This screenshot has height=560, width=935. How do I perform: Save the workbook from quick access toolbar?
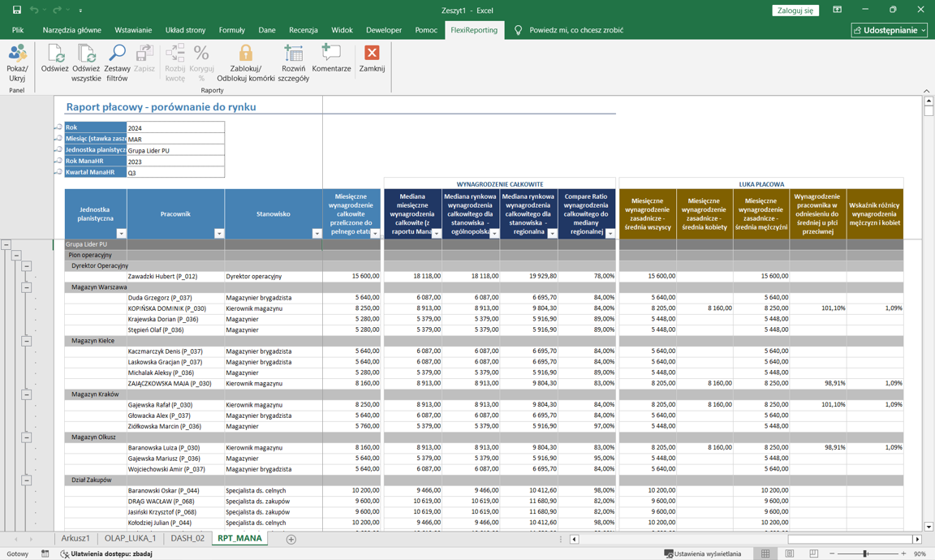[x=16, y=10]
